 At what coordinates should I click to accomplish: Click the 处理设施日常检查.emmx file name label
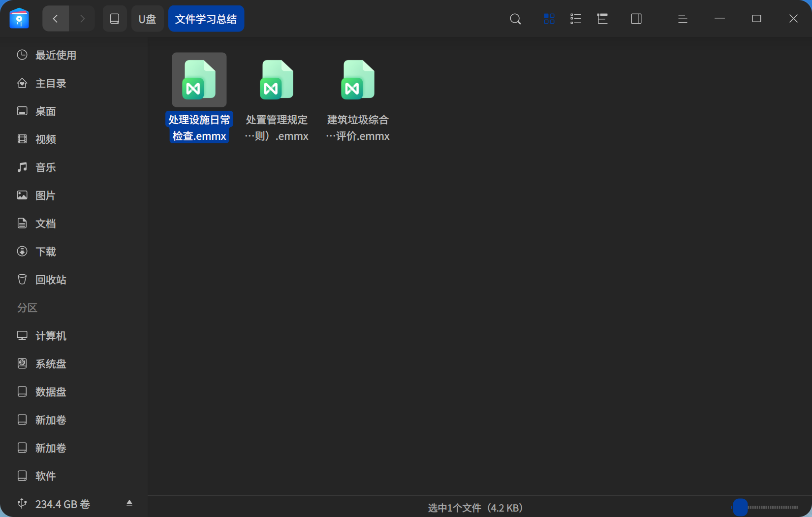tap(199, 128)
